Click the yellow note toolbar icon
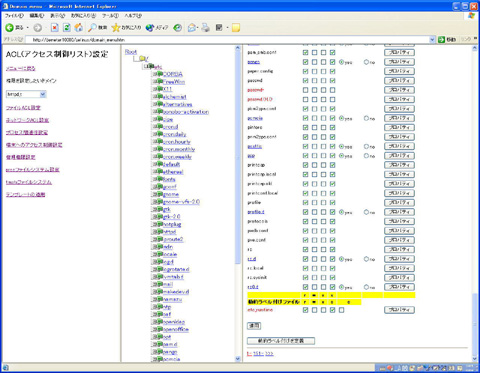 236,28
